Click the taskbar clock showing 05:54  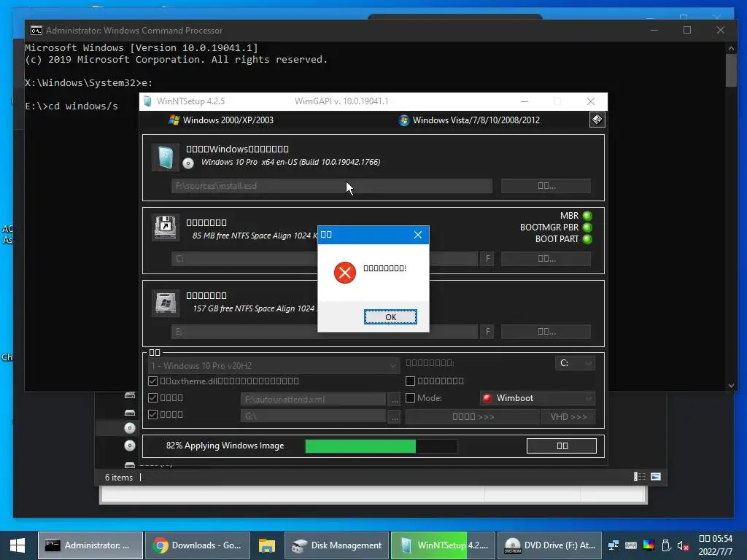pos(715,545)
